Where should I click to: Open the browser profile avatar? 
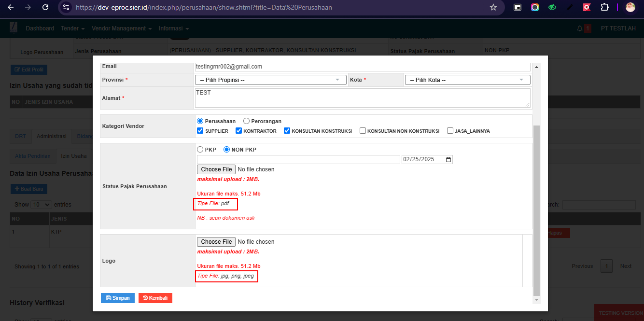tap(630, 7)
